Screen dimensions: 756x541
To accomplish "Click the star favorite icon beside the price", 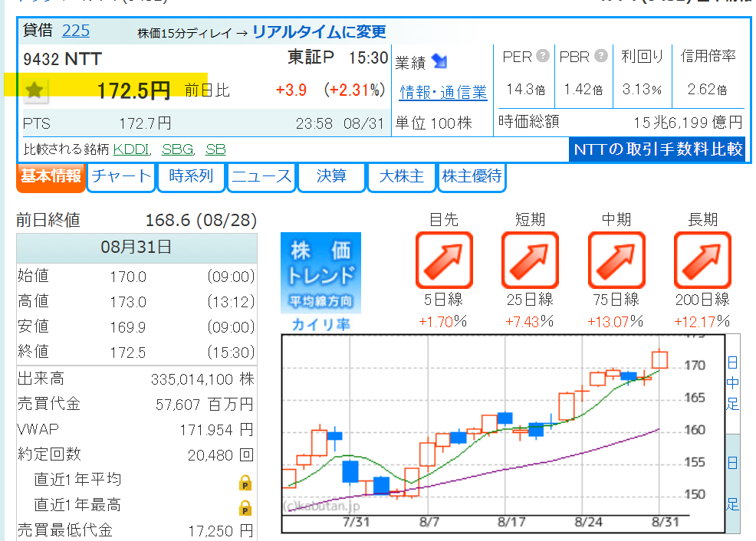I will click(35, 90).
